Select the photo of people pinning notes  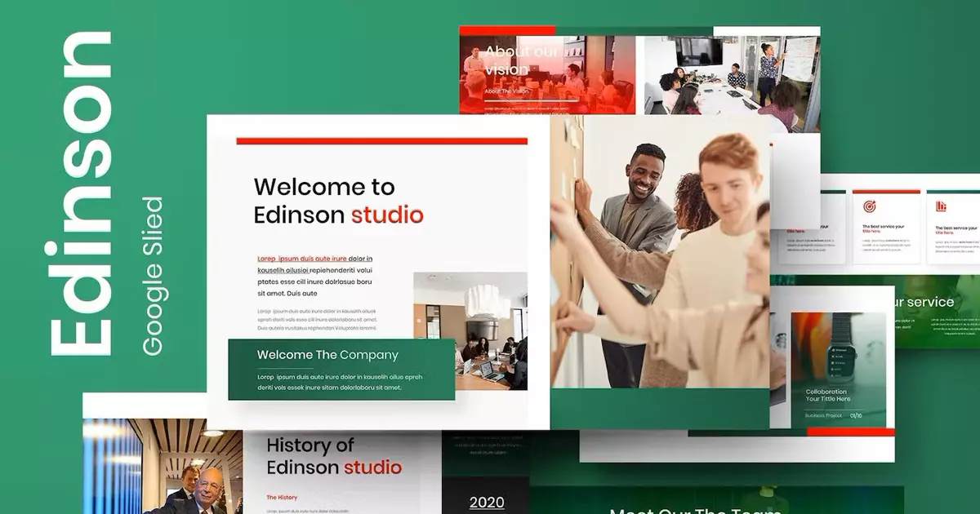coord(660,251)
